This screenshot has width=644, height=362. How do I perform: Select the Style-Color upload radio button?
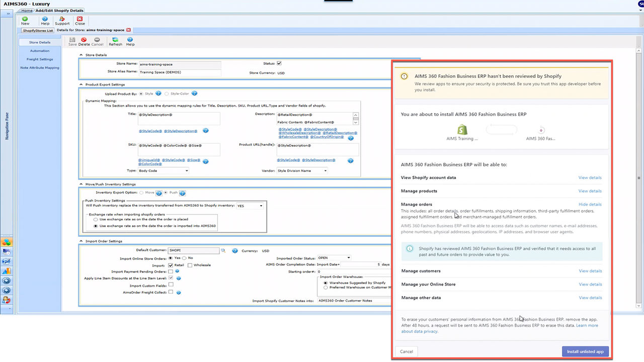pos(167,94)
